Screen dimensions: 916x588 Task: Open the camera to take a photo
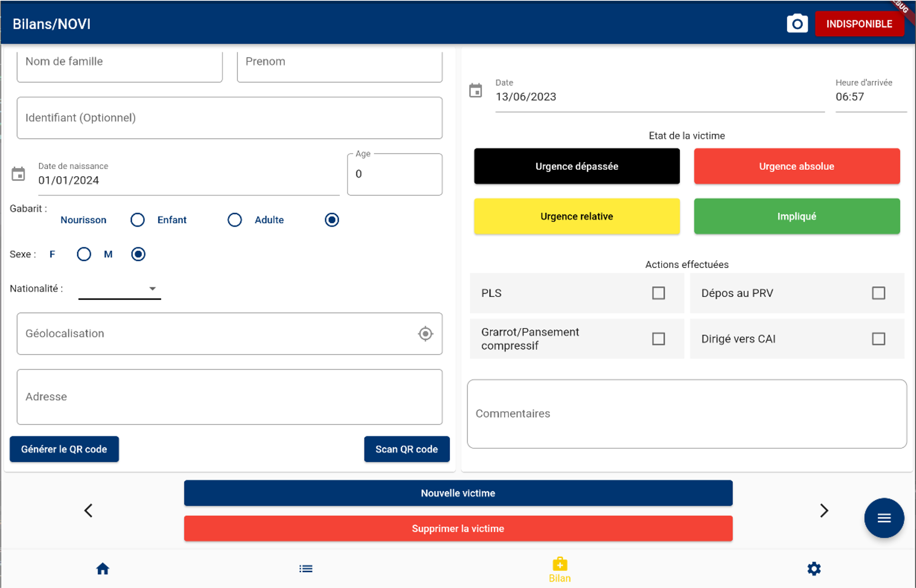[797, 24]
